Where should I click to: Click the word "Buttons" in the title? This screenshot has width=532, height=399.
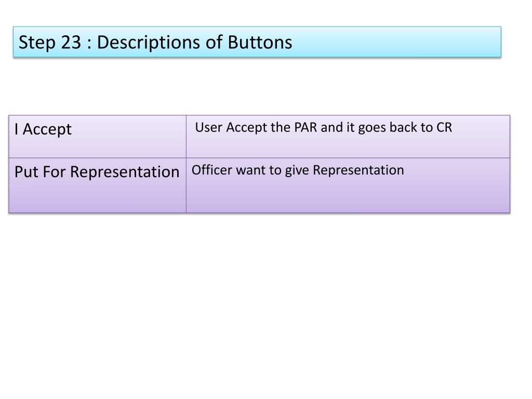point(260,43)
